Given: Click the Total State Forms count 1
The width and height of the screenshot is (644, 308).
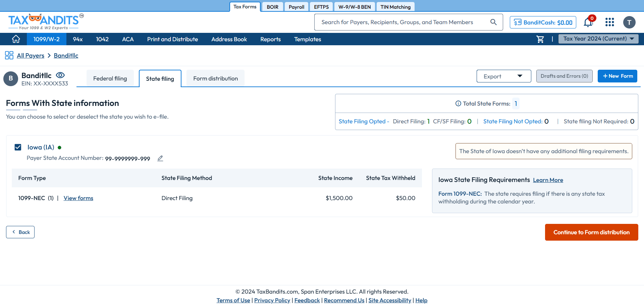Looking at the screenshot, I should pyautogui.click(x=516, y=104).
